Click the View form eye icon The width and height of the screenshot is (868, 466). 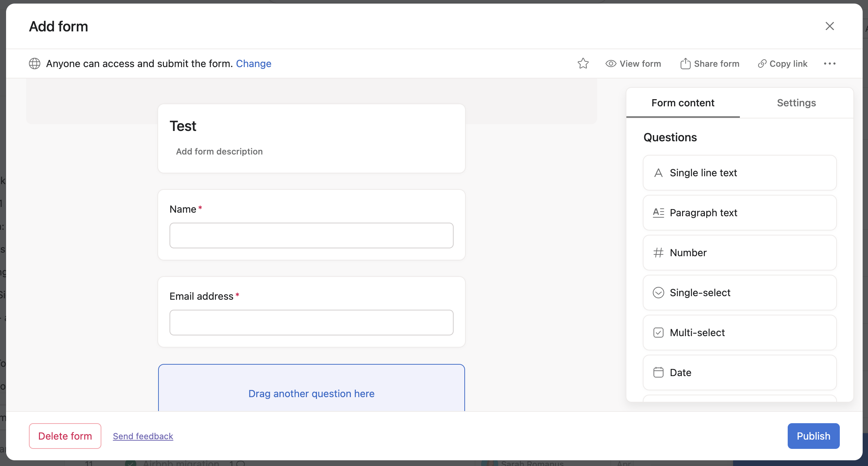click(x=611, y=64)
